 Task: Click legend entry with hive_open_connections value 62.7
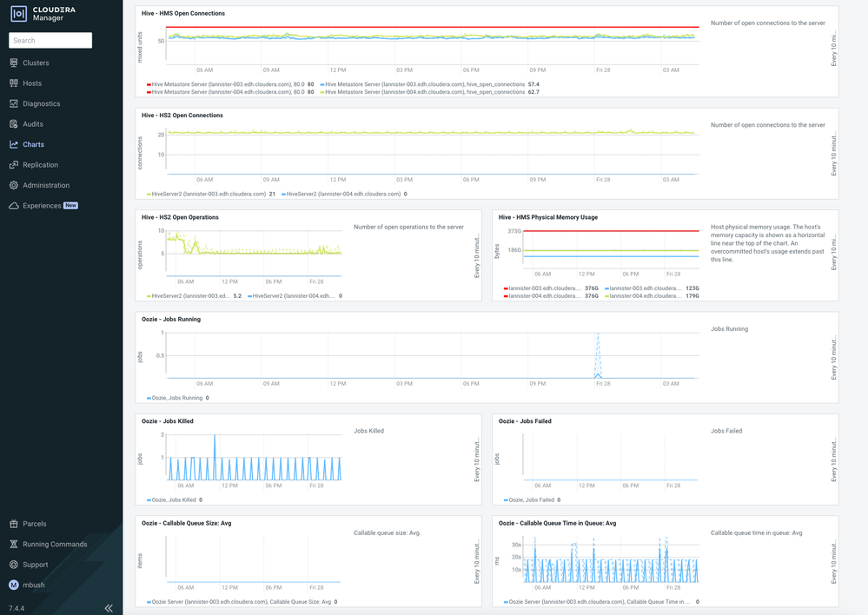429,92
